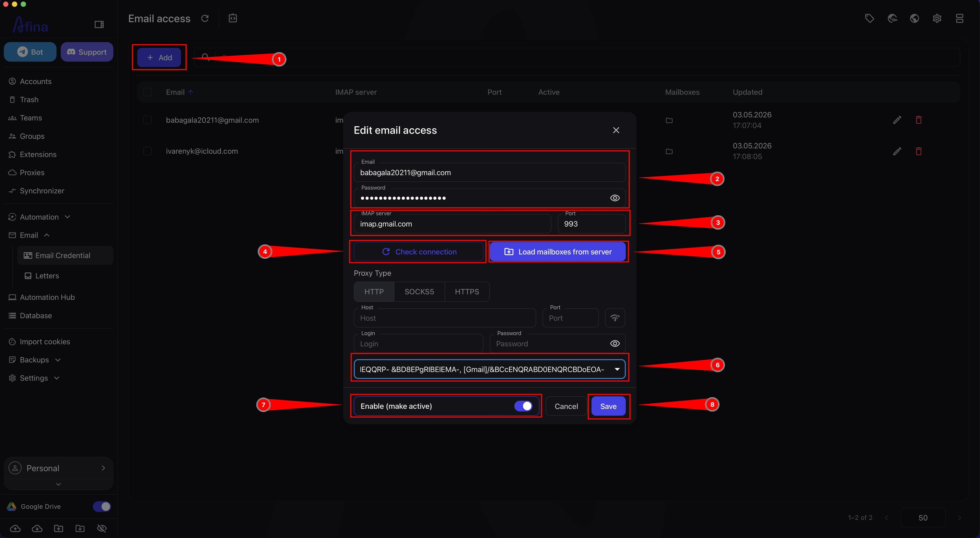Screen dimensions: 980x538
Task: Click the mailbox folder icon for babagala20211@gmail.com
Action: point(669,120)
